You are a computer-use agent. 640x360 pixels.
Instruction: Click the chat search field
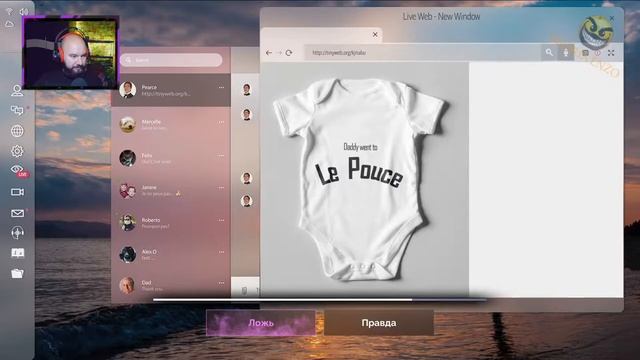pos(171,60)
